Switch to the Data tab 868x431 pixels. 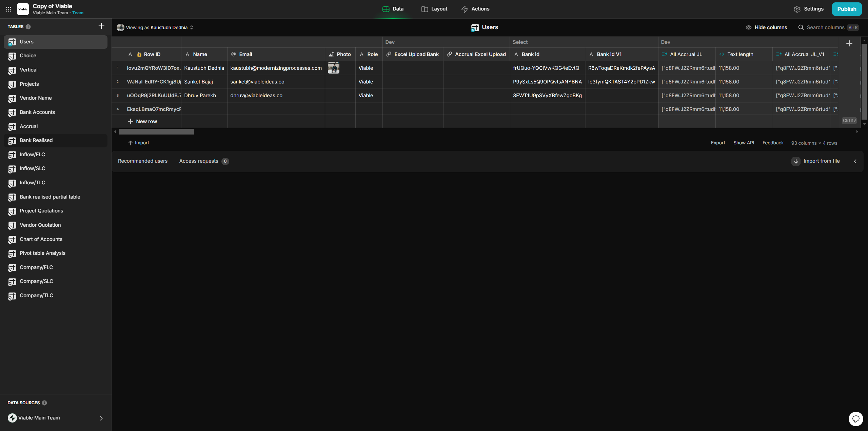[x=393, y=9]
